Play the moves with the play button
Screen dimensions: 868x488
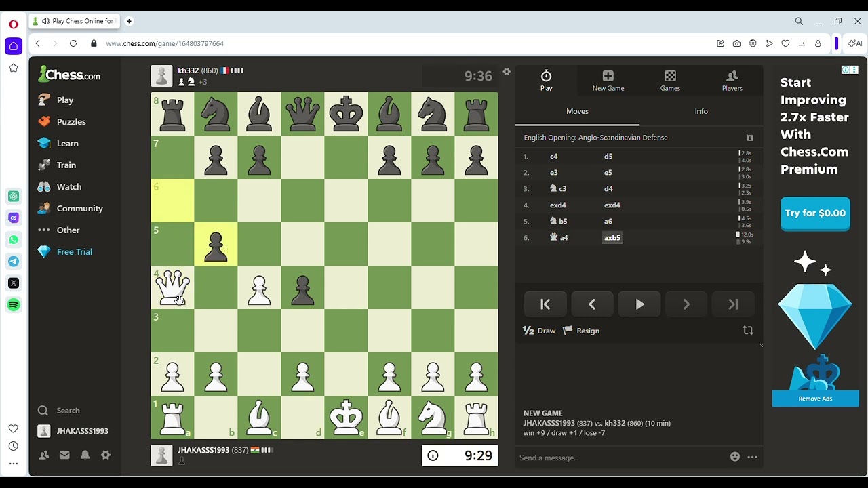coord(639,304)
